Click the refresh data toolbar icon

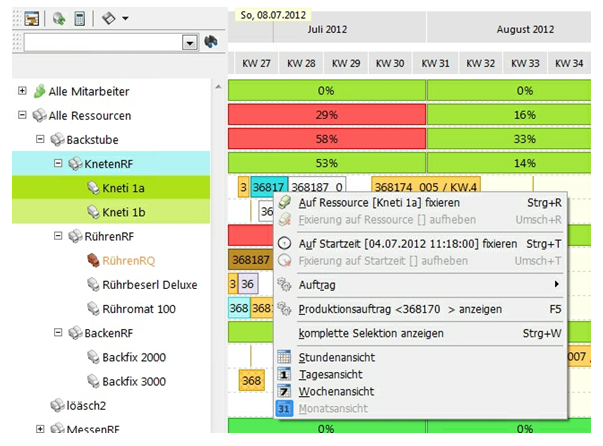coord(60,18)
